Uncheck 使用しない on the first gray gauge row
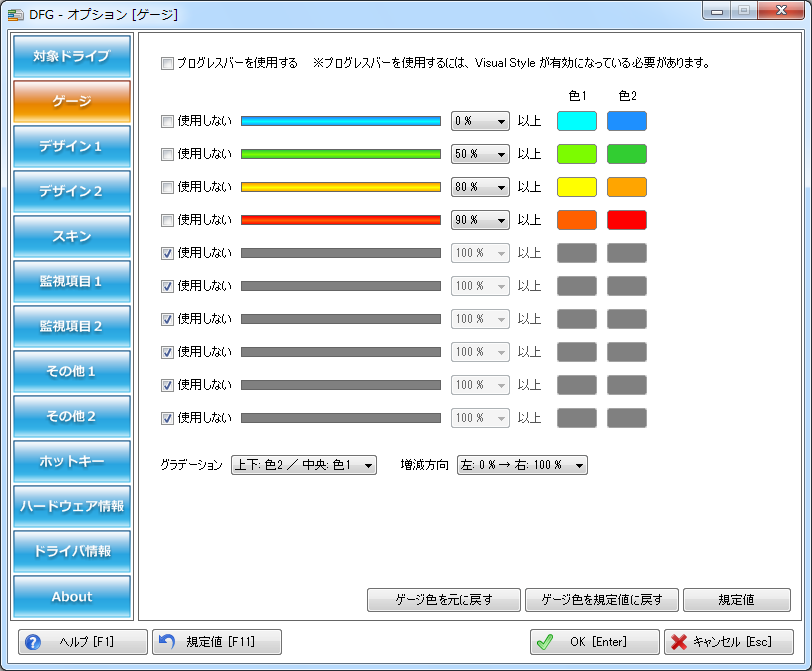The height and width of the screenshot is (671, 812). tap(167, 253)
